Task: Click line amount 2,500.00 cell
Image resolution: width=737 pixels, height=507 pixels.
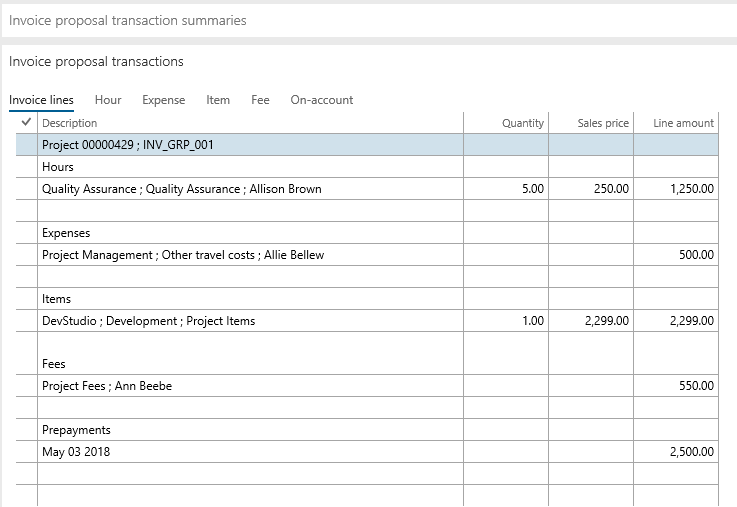Action: click(x=676, y=452)
